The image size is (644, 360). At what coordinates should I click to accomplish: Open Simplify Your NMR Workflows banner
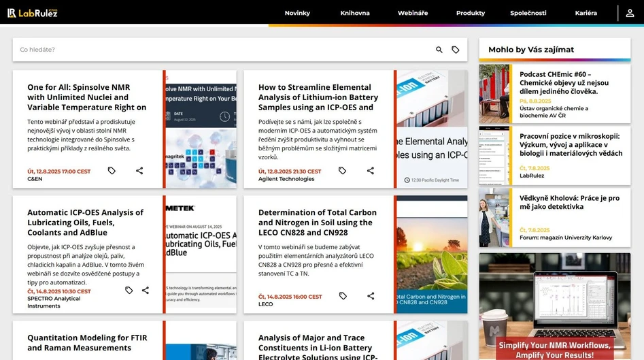pos(554,306)
